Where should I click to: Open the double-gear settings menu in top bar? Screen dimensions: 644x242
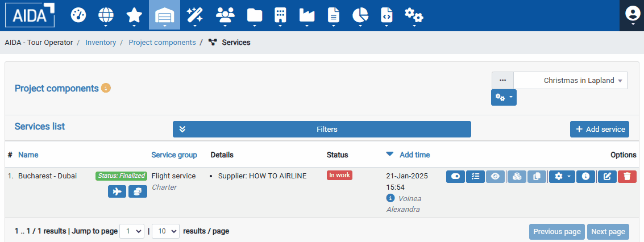(x=414, y=15)
